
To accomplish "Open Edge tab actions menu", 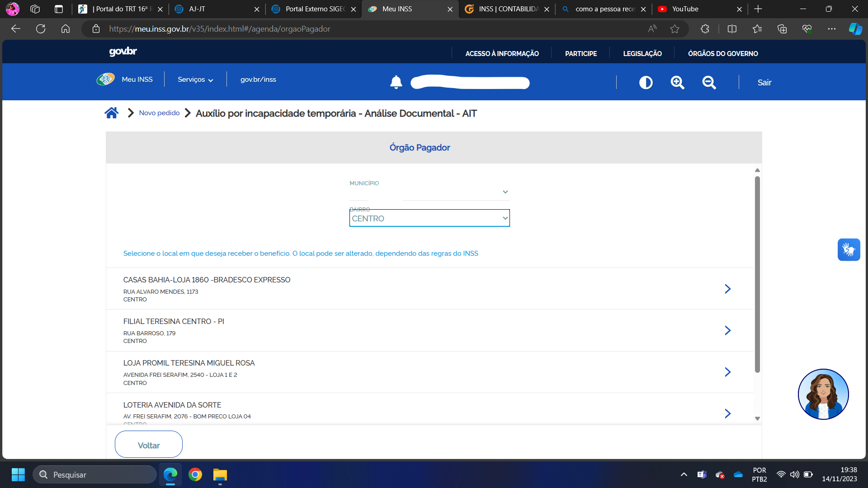I will click(x=59, y=9).
